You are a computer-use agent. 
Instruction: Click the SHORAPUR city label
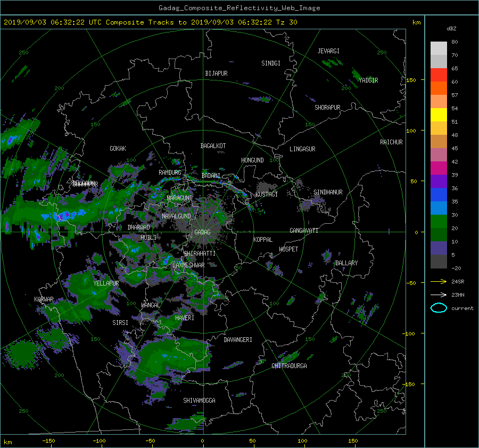coord(327,108)
